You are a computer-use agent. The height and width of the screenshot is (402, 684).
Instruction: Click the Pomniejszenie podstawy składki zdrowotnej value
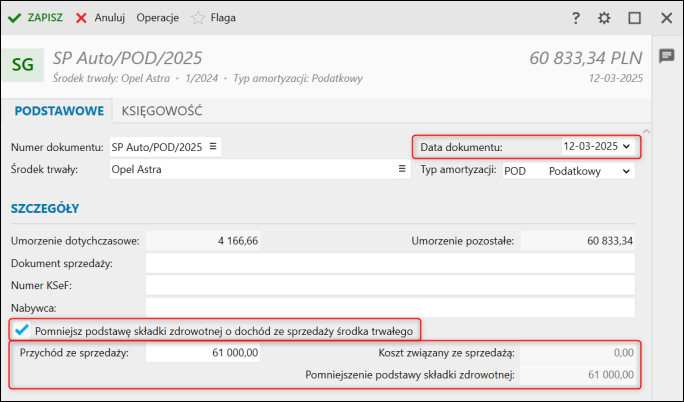[x=578, y=375]
